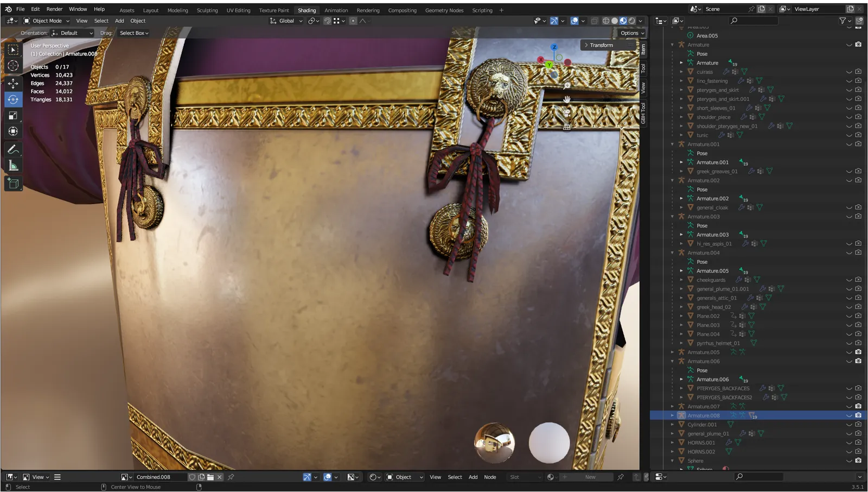Click the white material preview sphere
868x492 pixels.
549,443
